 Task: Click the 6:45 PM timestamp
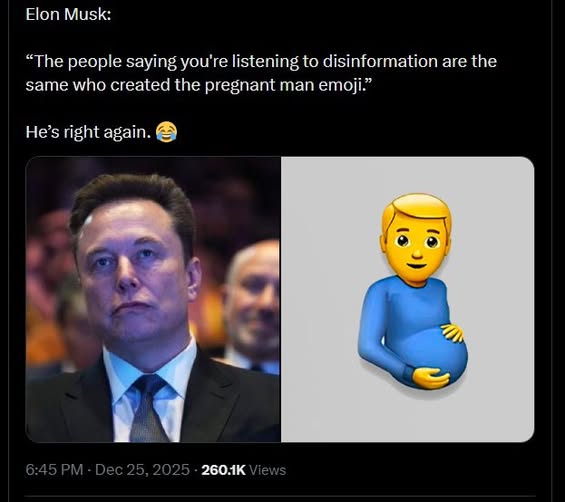(54, 470)
